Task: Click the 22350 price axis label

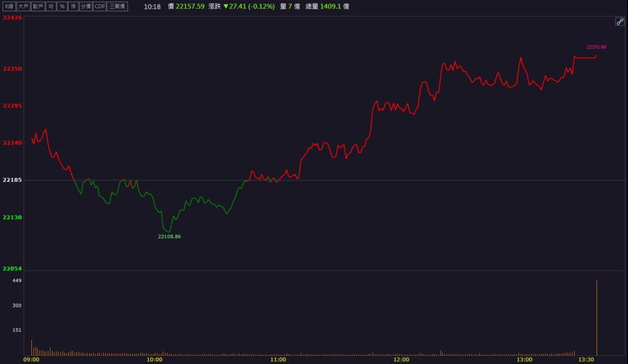Action: point(12,69)
